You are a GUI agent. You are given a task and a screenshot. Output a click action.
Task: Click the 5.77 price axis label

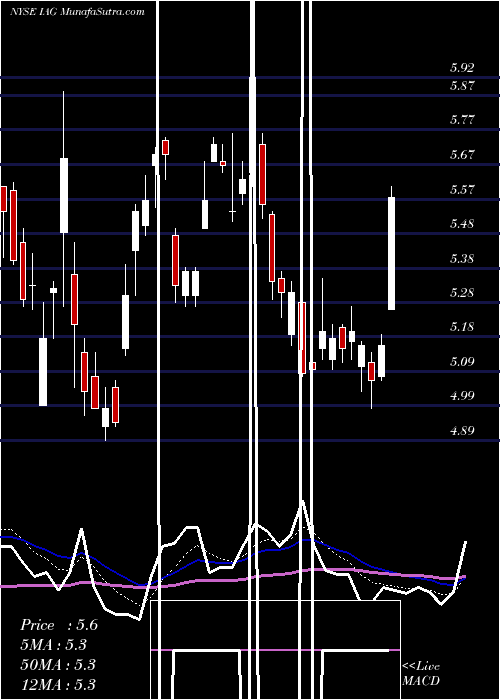pos(462,120)
